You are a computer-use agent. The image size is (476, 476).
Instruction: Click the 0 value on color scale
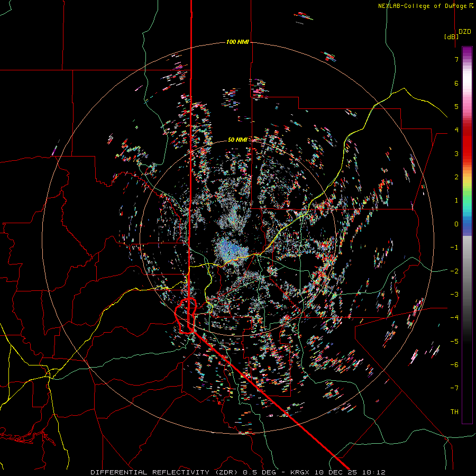[x=456, y=224]
